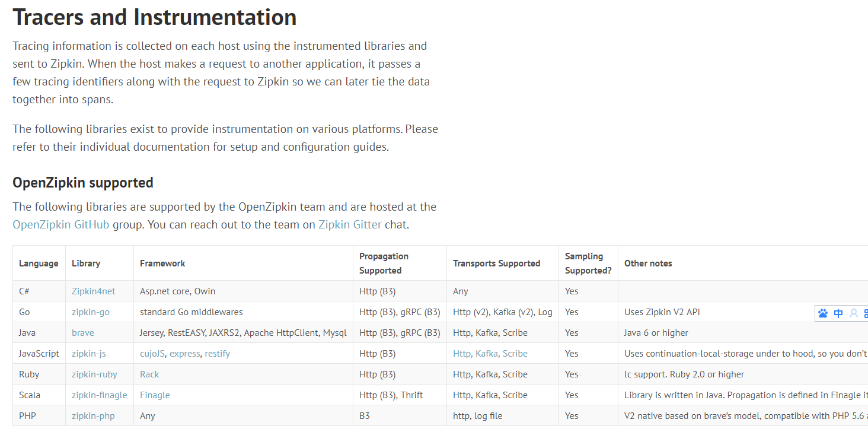Open the Rack framework link
The image size is (868, 432).
click(149, 374)
